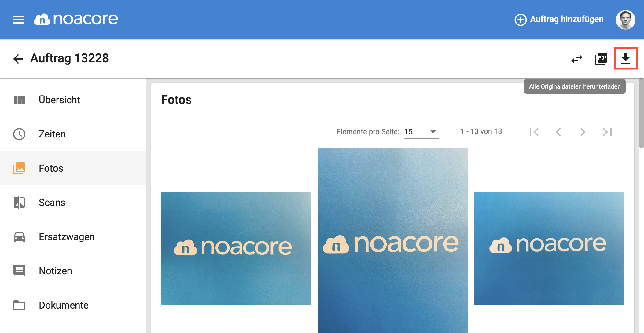Click the orange Fotos image icon

point(19,168)
